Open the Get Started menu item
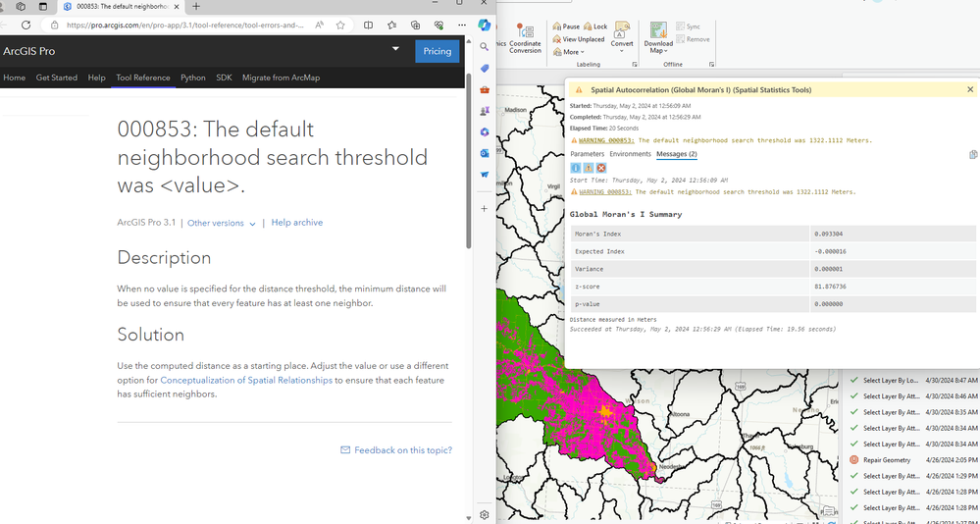Image resolution: width=980 pixels, height=524 pixels. coord(57,78)
